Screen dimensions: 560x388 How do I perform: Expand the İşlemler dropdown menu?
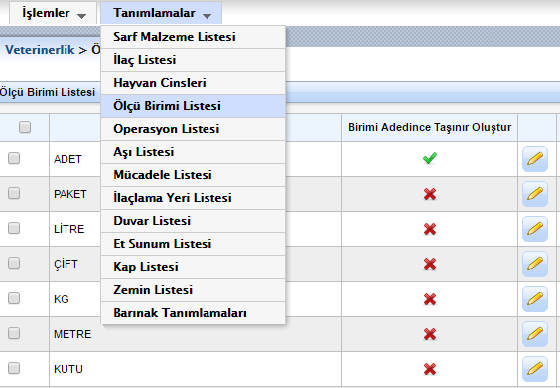click(x=53, y=13)
